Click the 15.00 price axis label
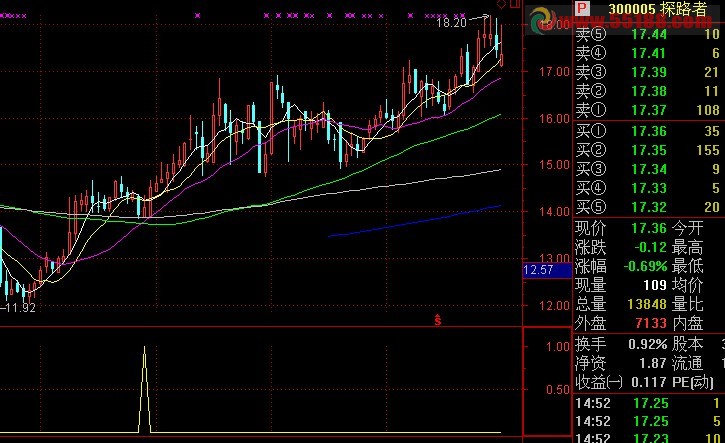 pyautogui.click(x=554, y=165)
